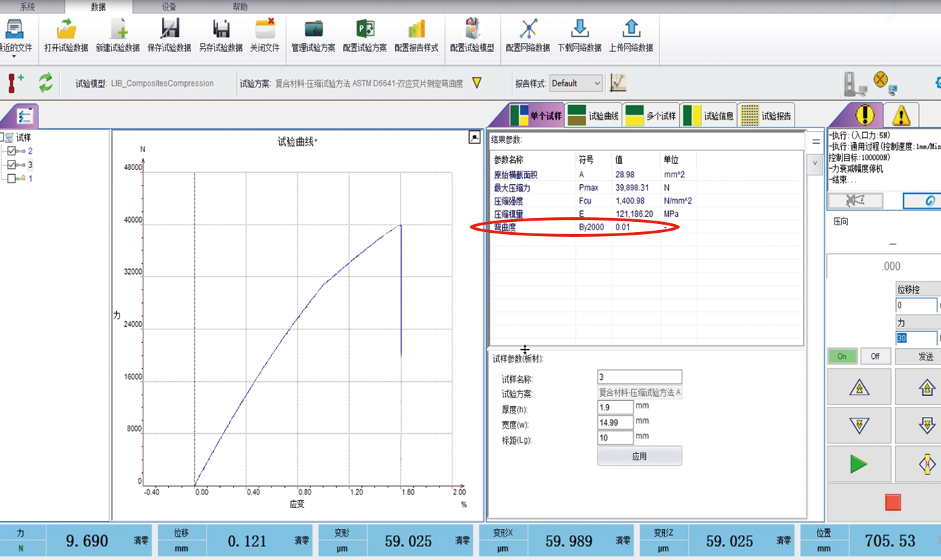Click the 发送 send button
Screen dimensions: 941x560
(x=925, y=356)
